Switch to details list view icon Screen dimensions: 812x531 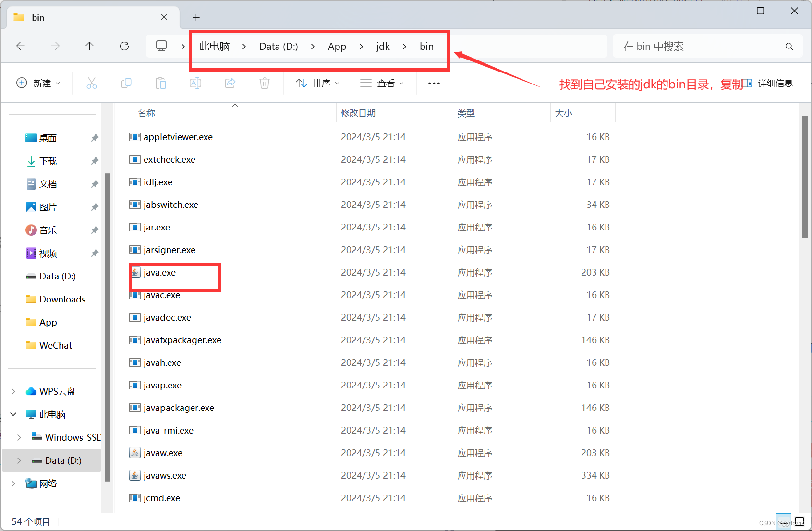[x=784, y=522]
